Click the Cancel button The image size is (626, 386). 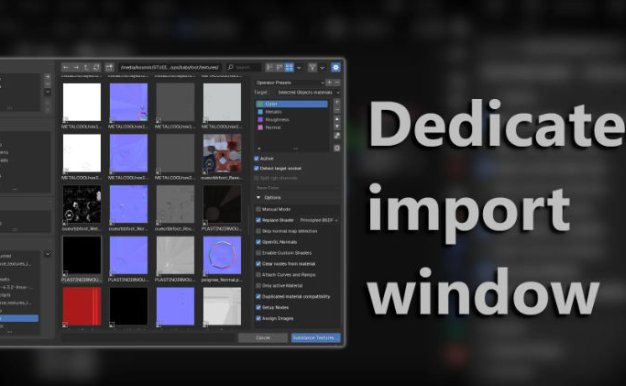(x=263, y=338)
